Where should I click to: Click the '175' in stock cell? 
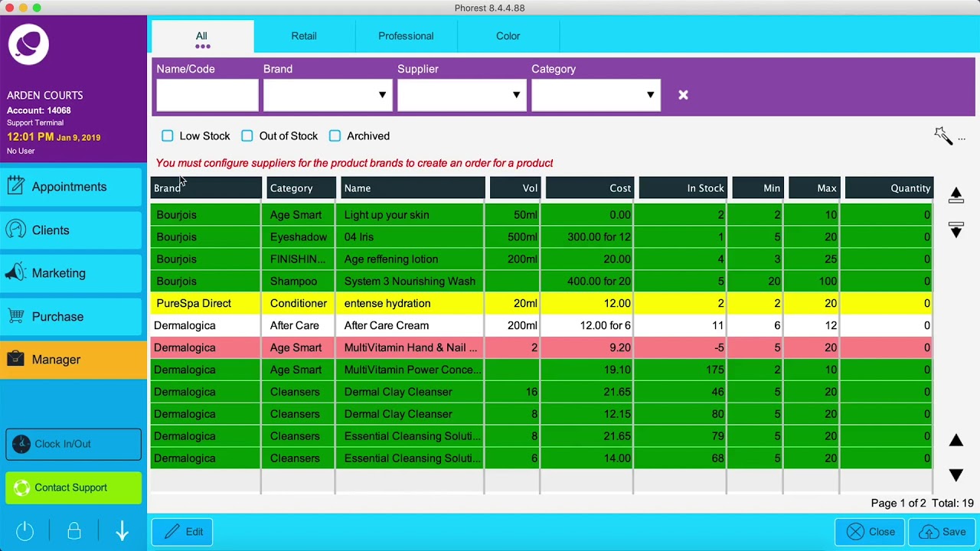[681, 370]
